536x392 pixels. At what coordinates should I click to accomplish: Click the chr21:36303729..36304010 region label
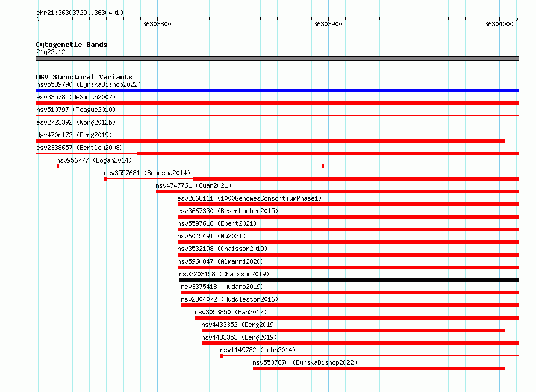79,13
